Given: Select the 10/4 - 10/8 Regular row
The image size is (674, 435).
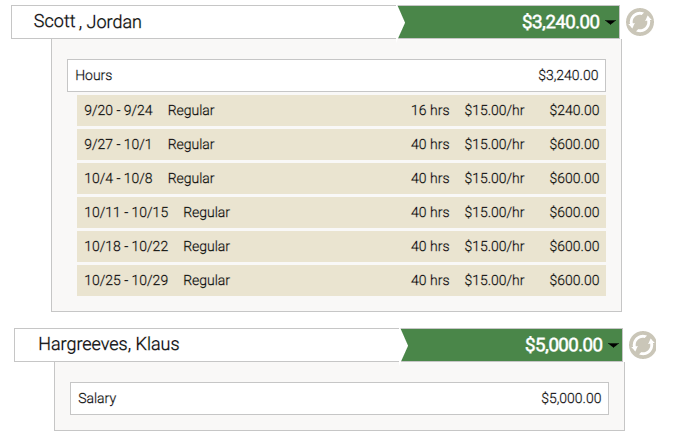Looking at the screenshot, I should [341, 178].
